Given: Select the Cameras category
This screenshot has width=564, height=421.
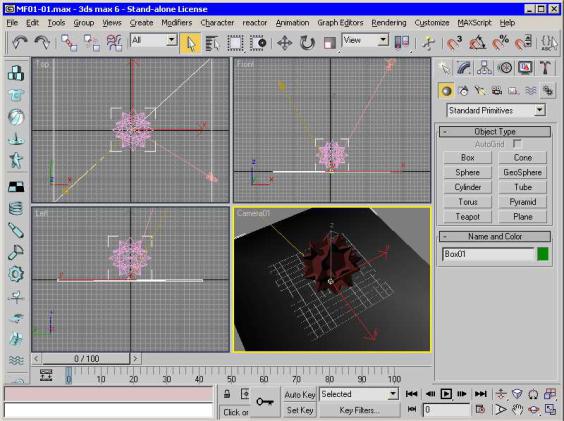Looking at the screenshot, I should click(497, 91).
